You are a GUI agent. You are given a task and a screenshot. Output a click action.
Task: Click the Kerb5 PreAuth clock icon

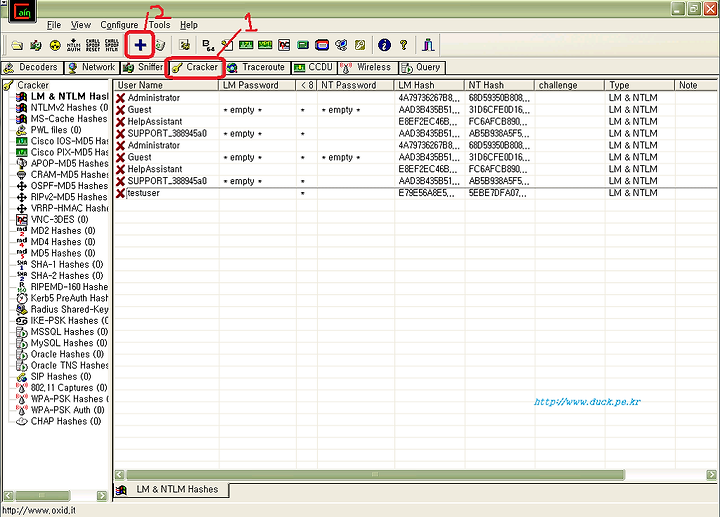pyautogui.click(x=22, y=298)
